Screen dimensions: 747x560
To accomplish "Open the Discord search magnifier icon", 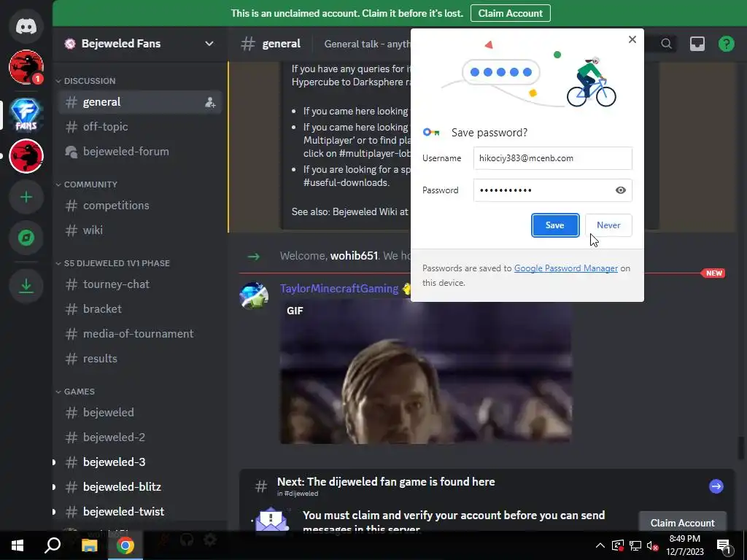I will click(667, 44).
